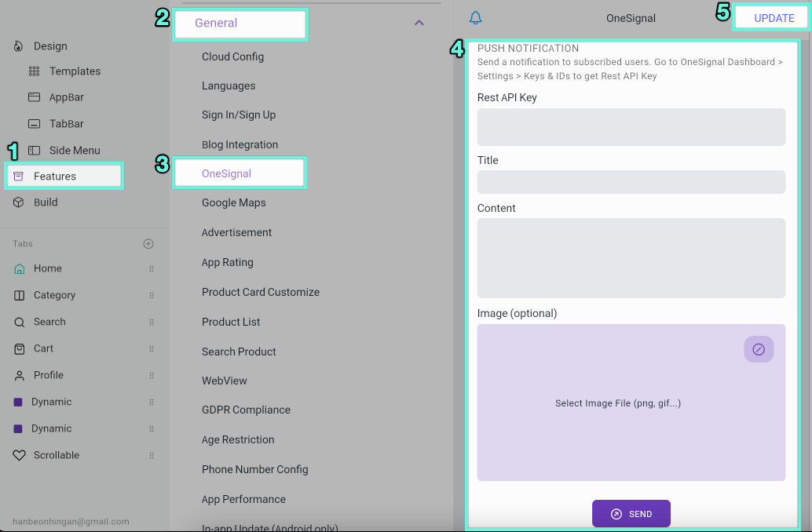Click the drag handle beside Scrollable
This screenshot has height=532, width=812.
pyautogui.click(x=152, y=455)
